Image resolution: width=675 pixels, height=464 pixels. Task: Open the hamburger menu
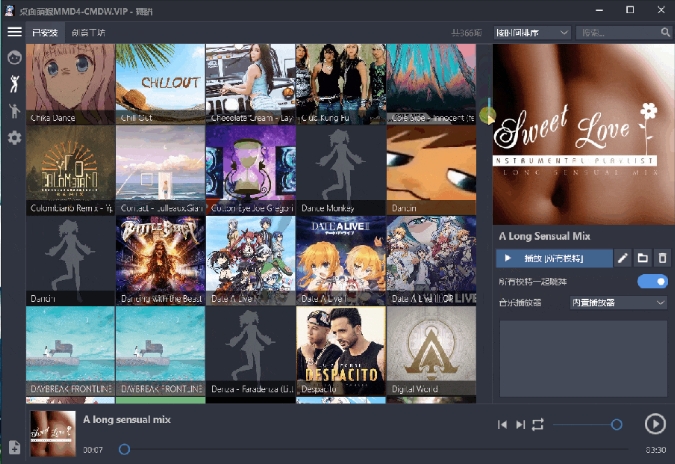pyautogui.click(x=14, y=32)
